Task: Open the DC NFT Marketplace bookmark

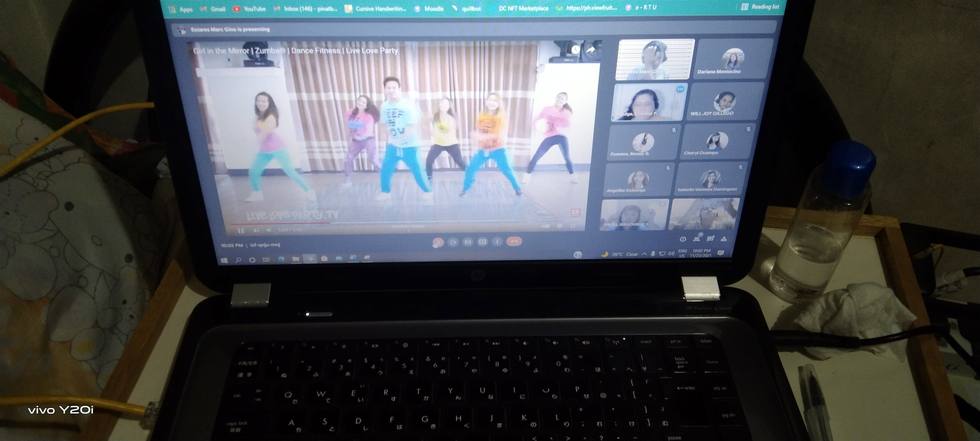Action: pos(519,8)
